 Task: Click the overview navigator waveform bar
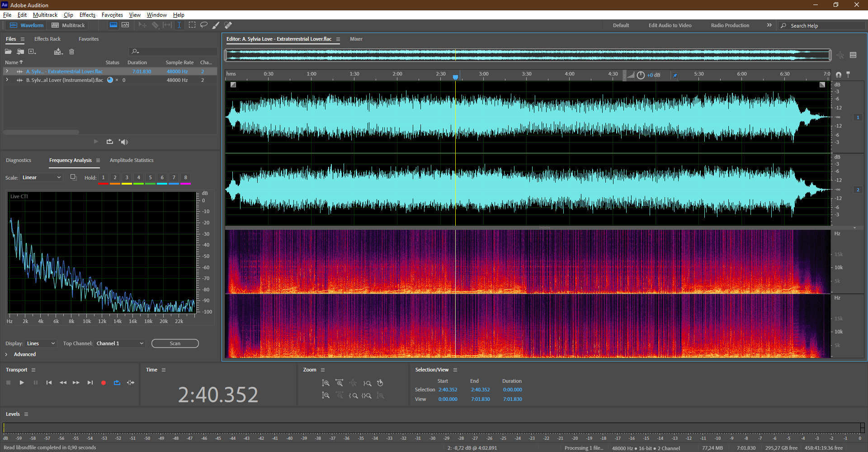click(x=528, y=55)
